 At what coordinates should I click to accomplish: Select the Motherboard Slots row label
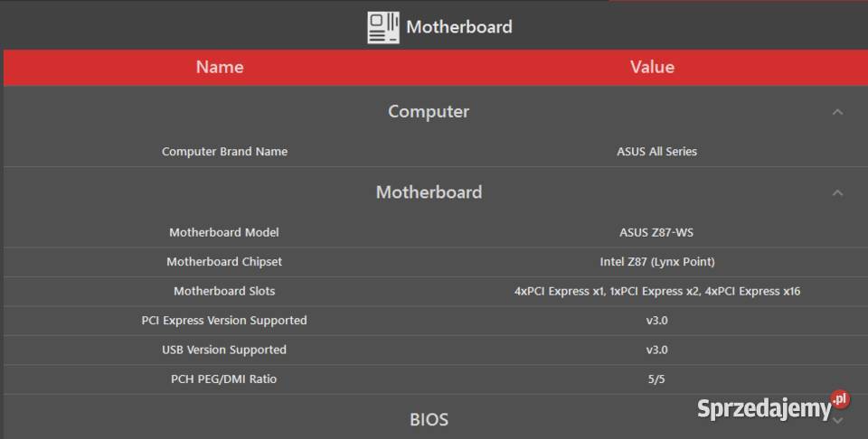(224, 291)
